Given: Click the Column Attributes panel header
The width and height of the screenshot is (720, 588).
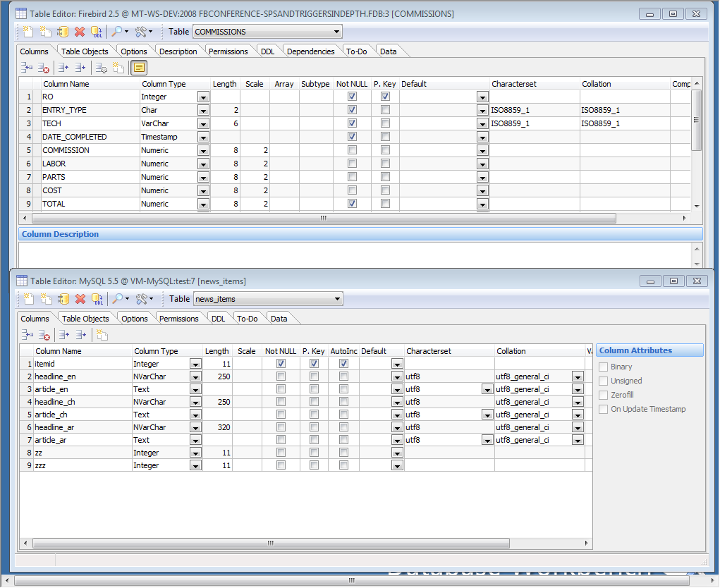Looking at the screenshot, I should click(x=649, y=350).
